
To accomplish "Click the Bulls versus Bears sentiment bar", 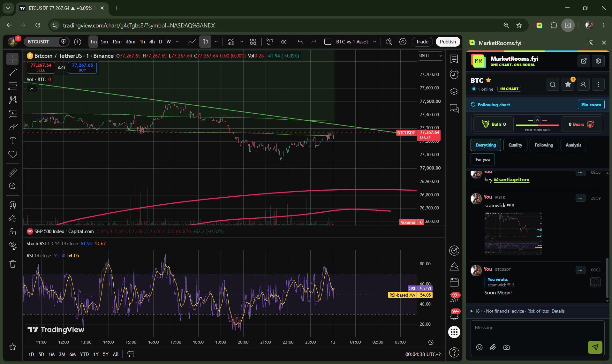I will (x=538, y=125).
